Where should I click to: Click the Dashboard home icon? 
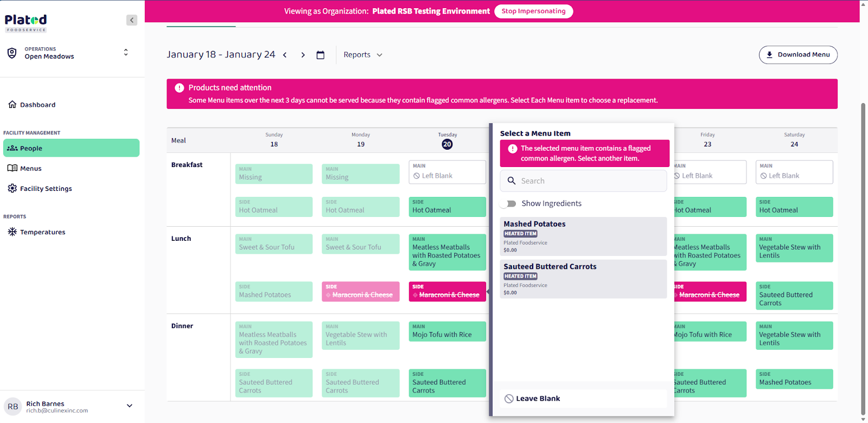click(12, 105)
